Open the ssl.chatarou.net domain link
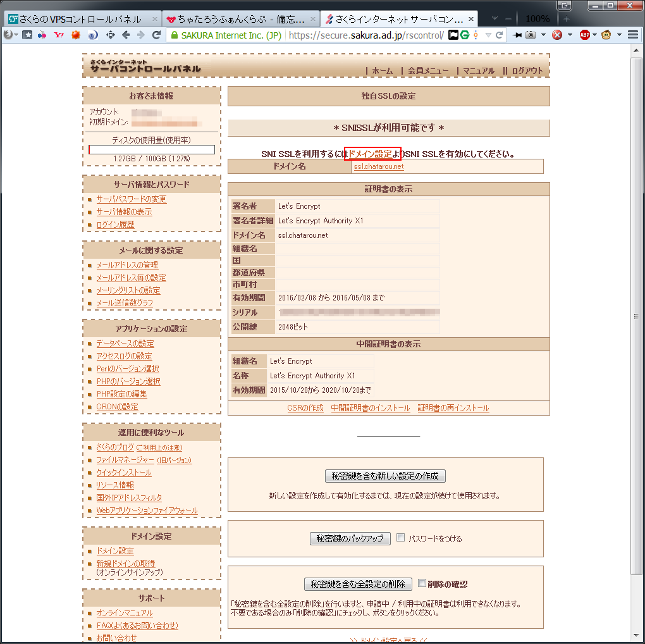Image resolution: width=645 pixels, height=644 pixels. [x=378, y=166]
